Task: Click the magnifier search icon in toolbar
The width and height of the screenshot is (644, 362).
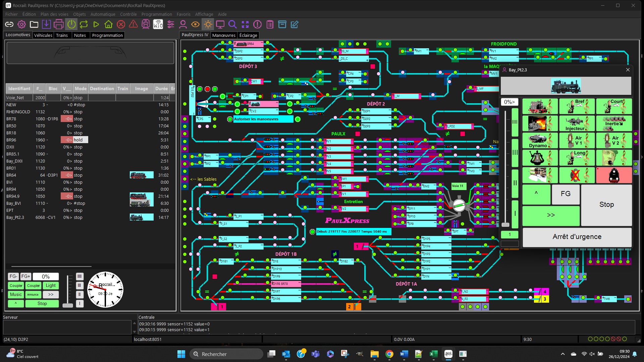Action: pos(232,24)
